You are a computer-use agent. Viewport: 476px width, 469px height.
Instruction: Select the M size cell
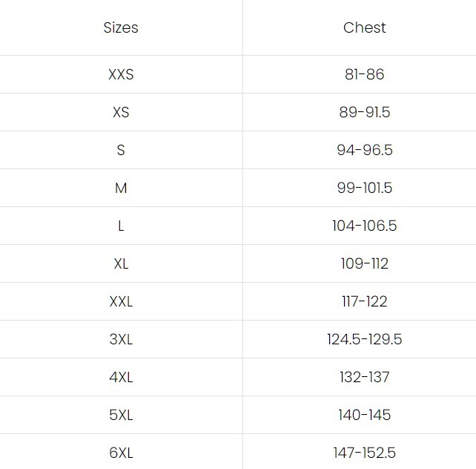point(121,188)
